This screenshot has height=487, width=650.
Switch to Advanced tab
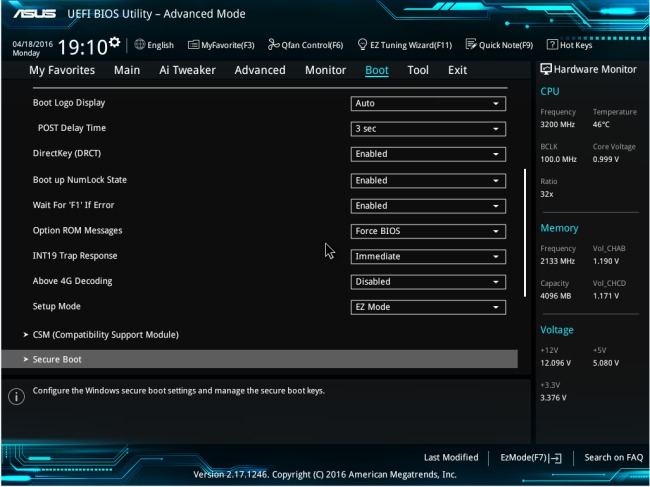pos(260,70)
